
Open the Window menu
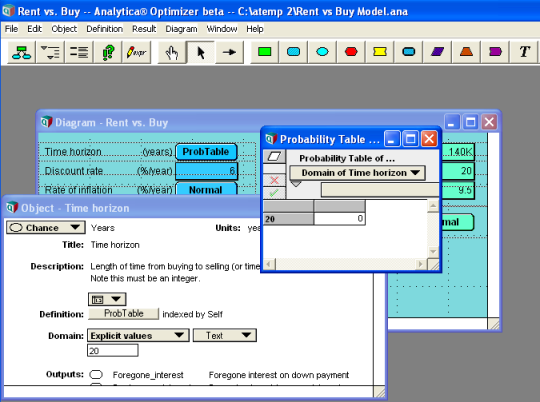(222, 29)
